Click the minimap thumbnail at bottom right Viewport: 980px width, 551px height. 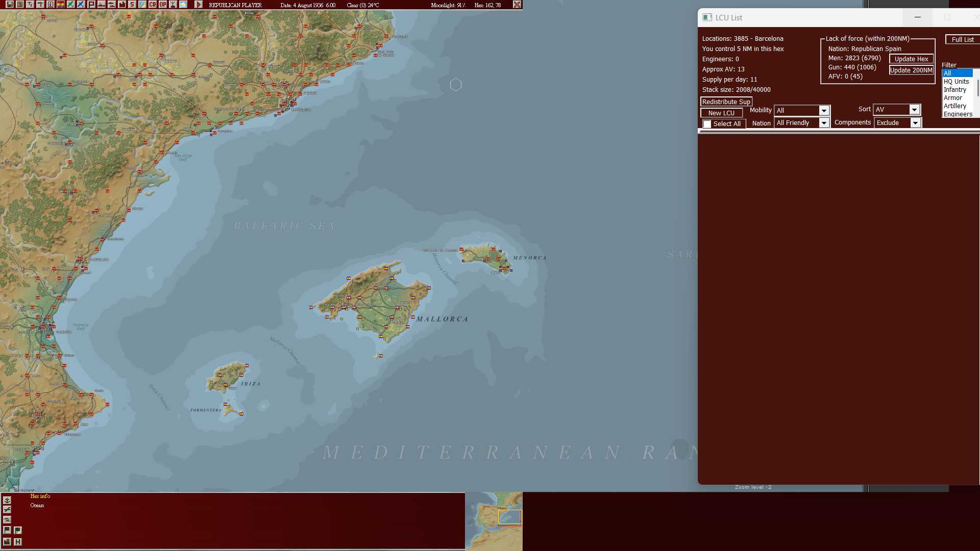(x=493, y=520)
